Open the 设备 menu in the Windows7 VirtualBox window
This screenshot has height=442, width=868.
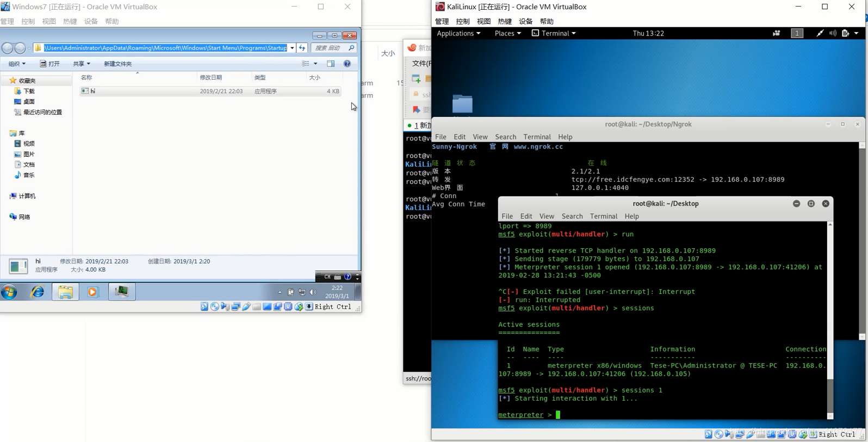point(91,21)
